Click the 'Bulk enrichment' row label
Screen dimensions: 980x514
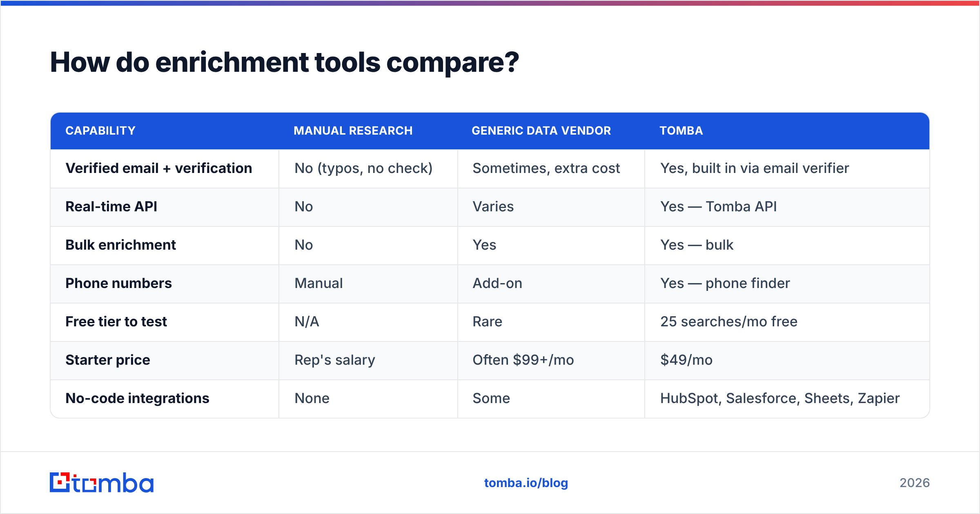tap(121, 245)
